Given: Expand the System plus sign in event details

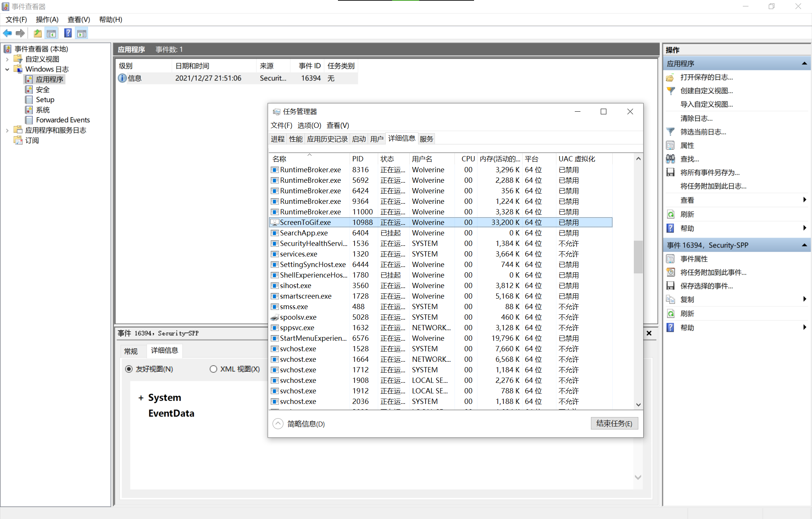Looking at the screenshot, I should click(x=141, y=398).
